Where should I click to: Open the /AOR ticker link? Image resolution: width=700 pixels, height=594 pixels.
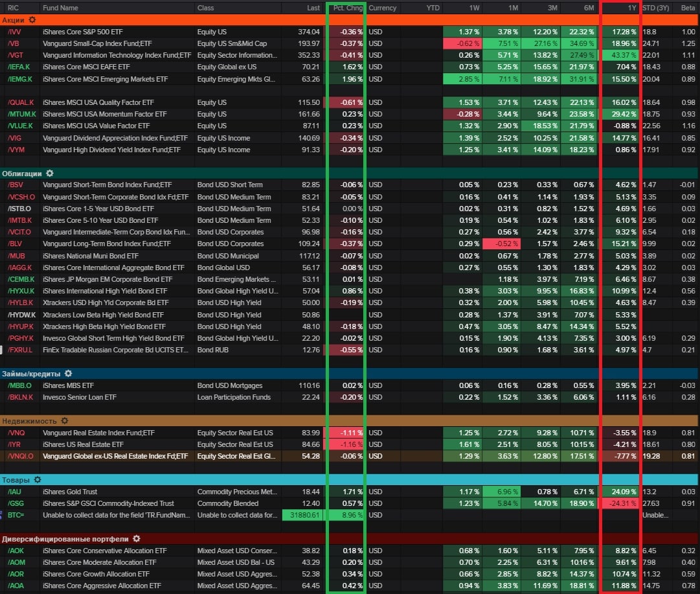16,574
